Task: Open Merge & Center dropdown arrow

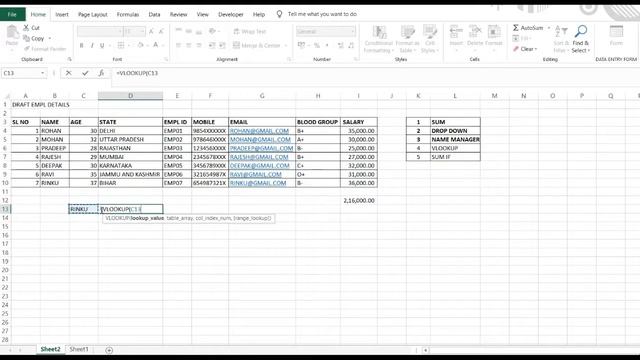Action: [286, 45]
